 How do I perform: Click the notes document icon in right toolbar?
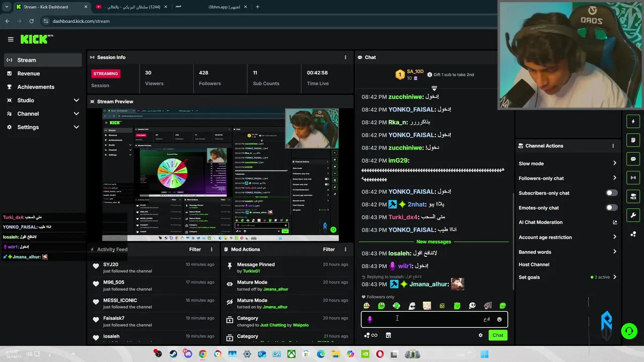[633, 140]
